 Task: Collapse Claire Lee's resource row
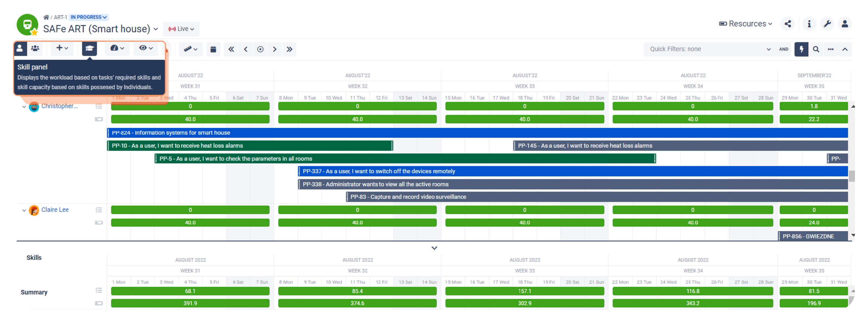pyautogui.click(x=24, y=211)
